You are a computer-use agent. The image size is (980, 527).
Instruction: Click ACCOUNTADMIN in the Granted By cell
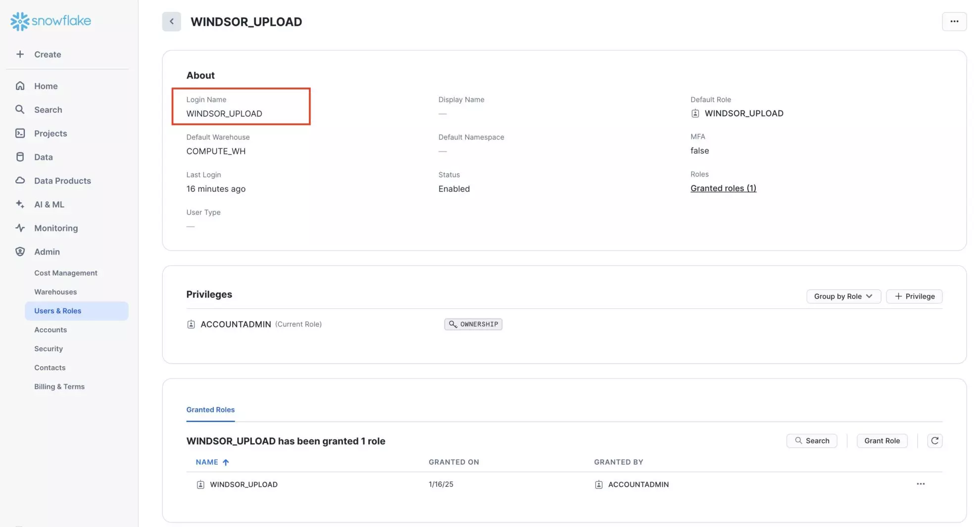638,484
